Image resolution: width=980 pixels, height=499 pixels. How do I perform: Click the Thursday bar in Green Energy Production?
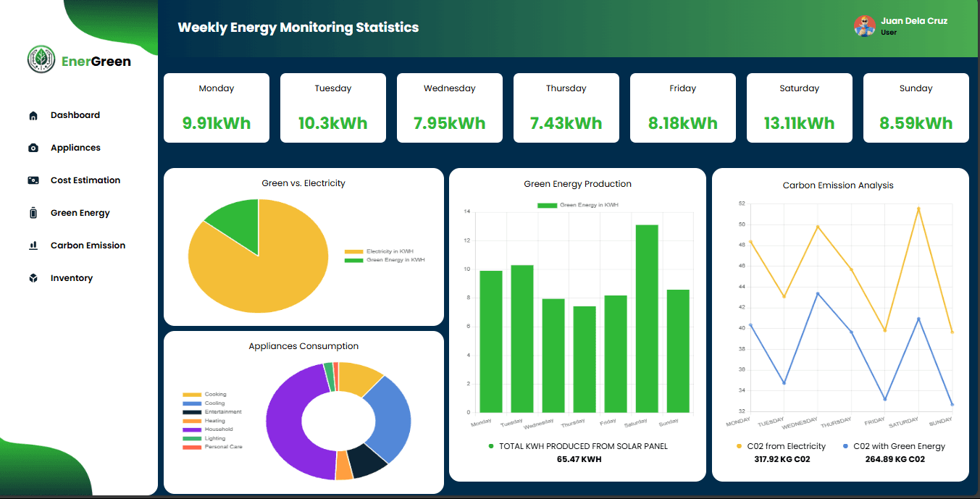tap(585, 359)
